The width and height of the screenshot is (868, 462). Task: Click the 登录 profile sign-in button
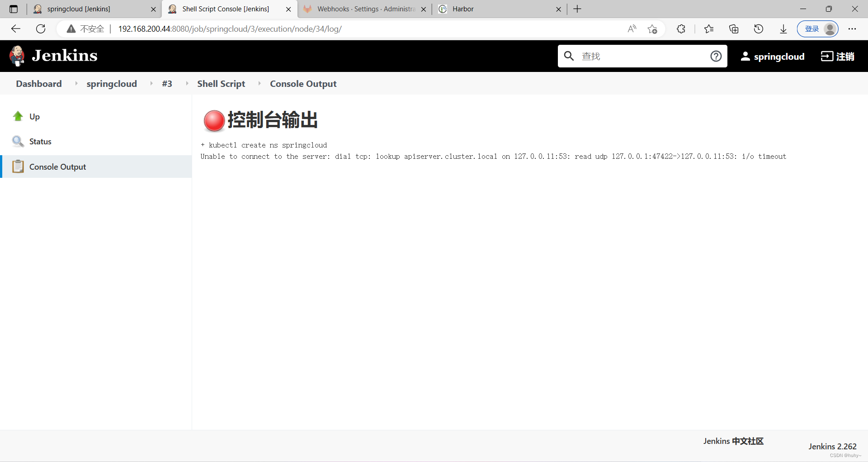click(x=818, y=29)
